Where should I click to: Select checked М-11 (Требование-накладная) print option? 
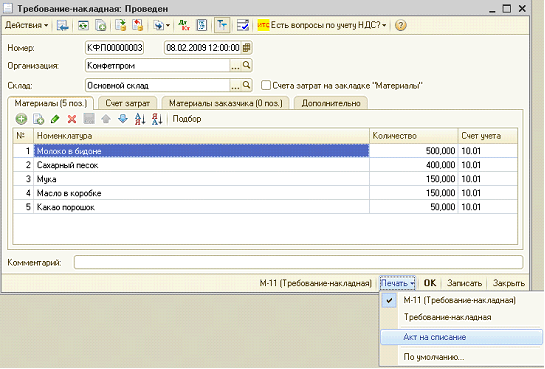click(459, 300)
